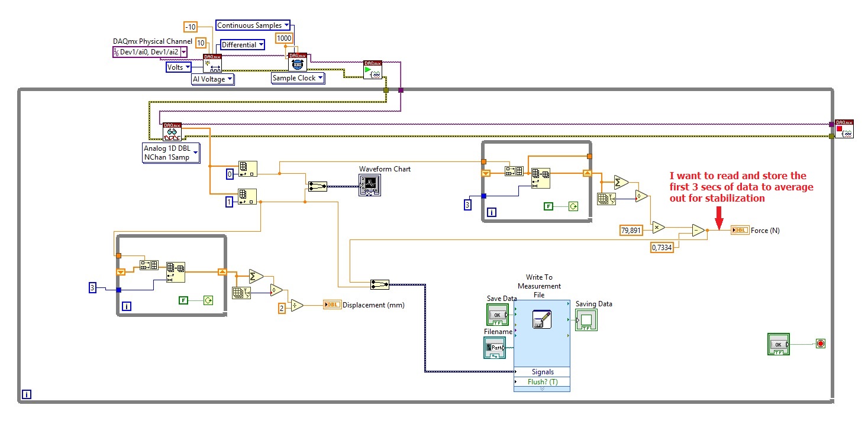Click the DAQmx Timing node

pos(297,62)
